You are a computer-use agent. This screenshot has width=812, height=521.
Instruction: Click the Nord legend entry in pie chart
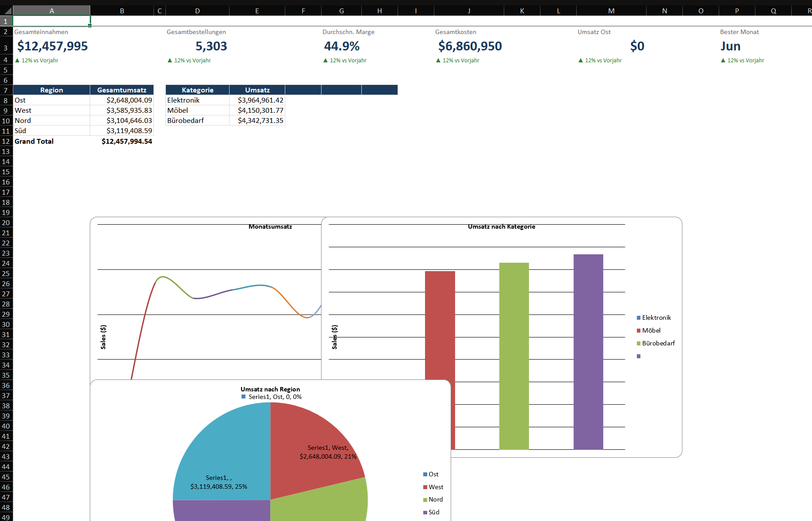click(x=433, y=499)
